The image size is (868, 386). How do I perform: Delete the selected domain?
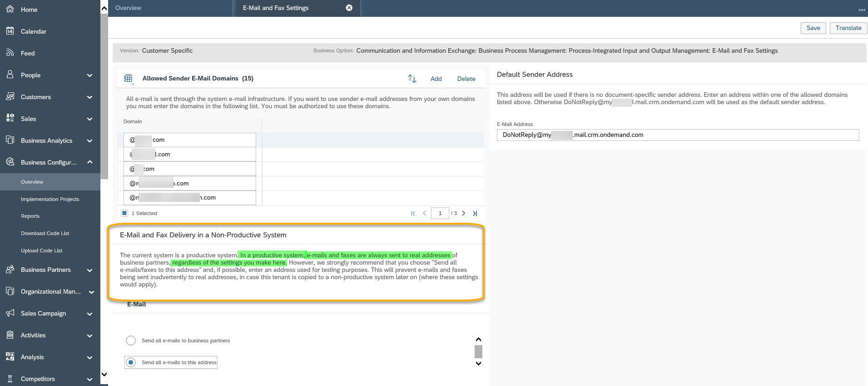pyautogui.click(x=466, y=79)
